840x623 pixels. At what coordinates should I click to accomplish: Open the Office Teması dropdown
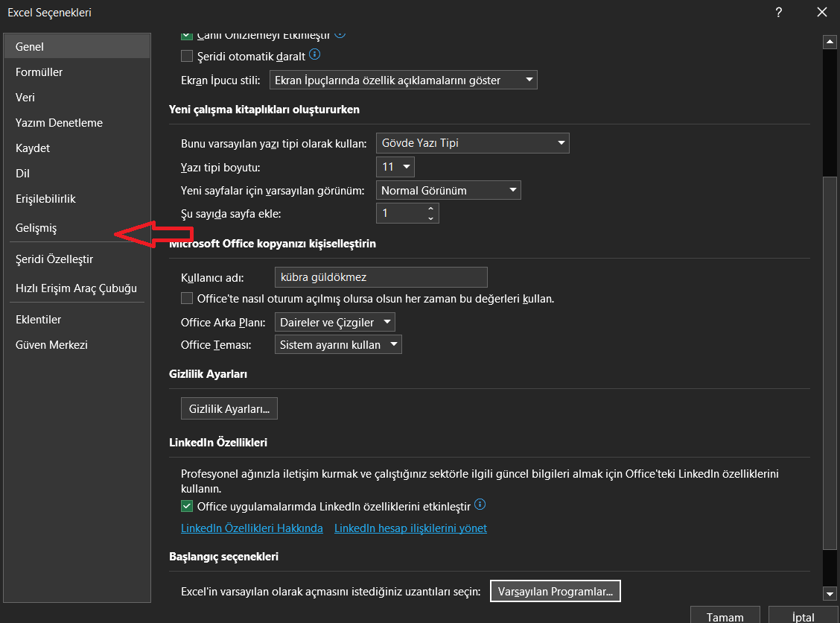[392, 344]
